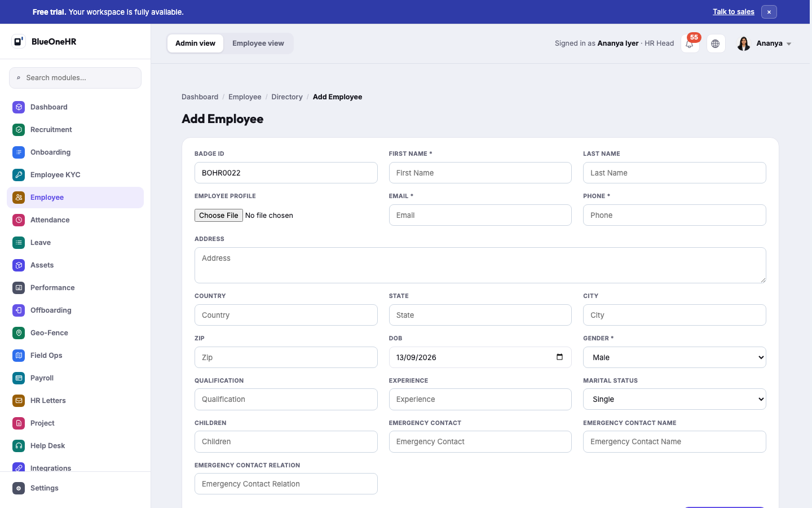Open the Payroll sidebar icon

click(19, 378)
